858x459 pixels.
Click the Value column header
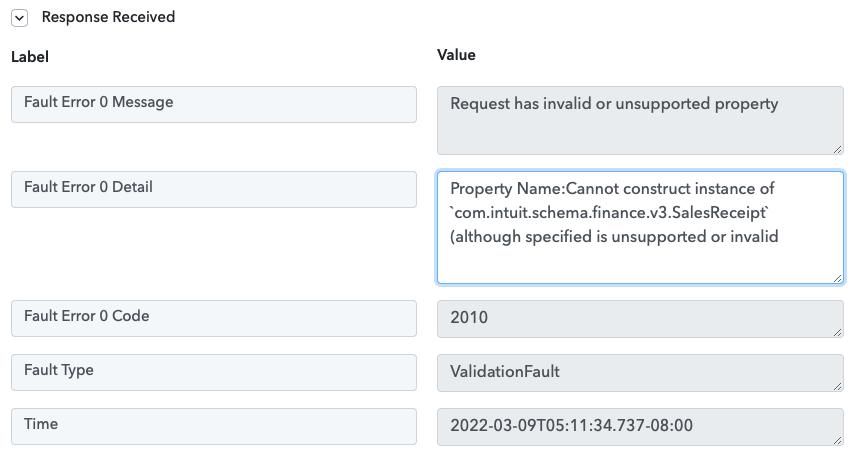pos(456,55)
